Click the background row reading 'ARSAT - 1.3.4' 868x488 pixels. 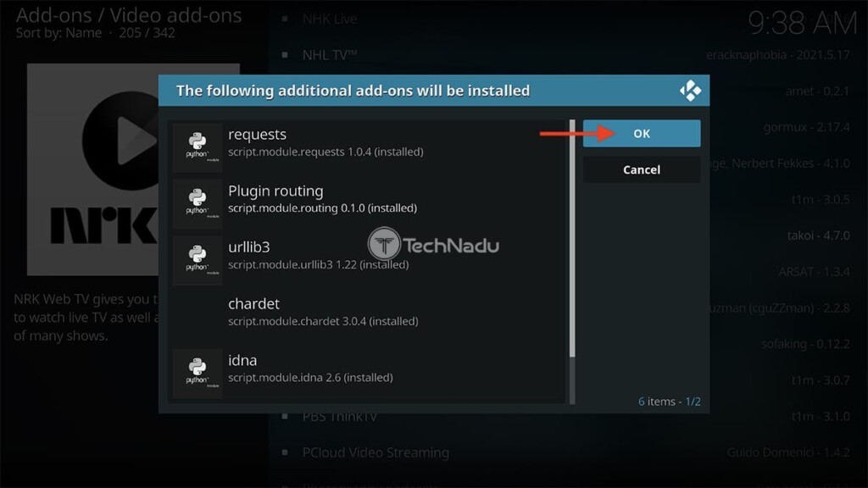coord(814,272)
